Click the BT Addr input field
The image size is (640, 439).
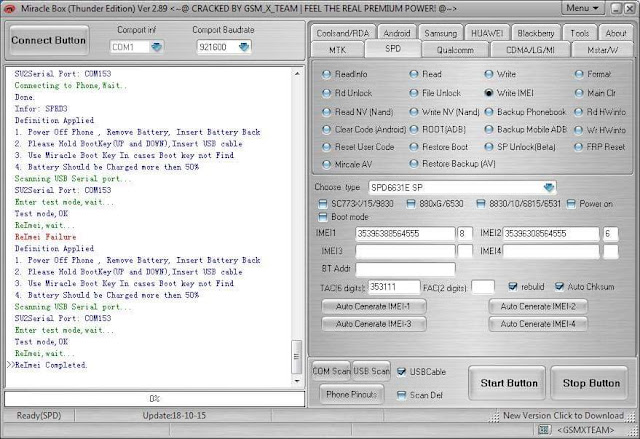click(405, 269)
